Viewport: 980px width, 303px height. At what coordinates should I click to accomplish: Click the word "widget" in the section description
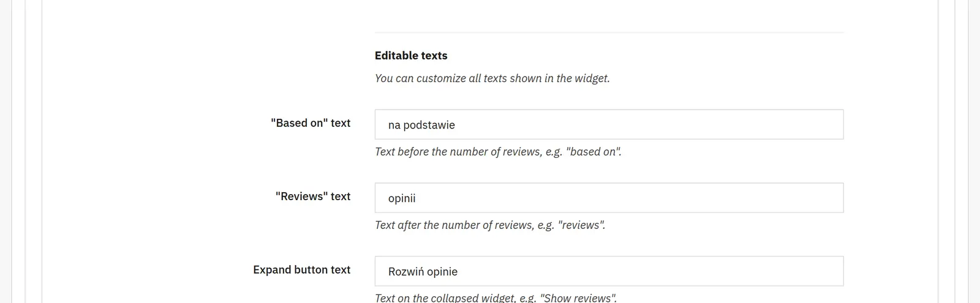(x=592, y=78)
